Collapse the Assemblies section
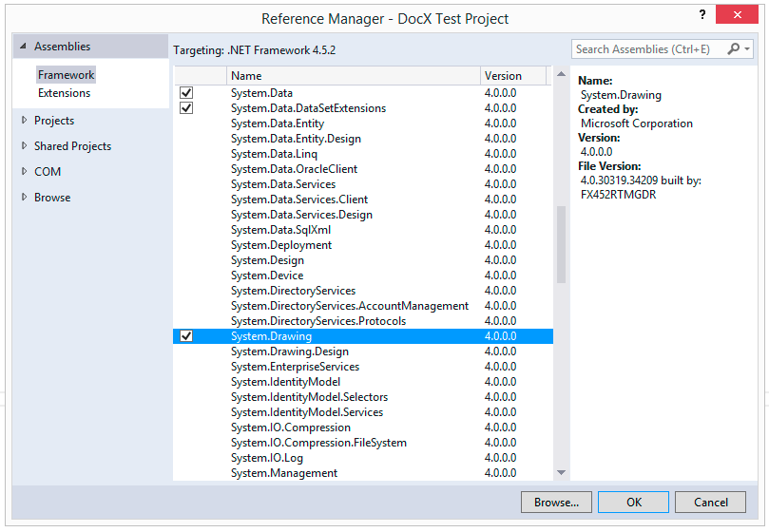Image resolution: width=769 pixels, height=532 pixels. tap(23, 47)
